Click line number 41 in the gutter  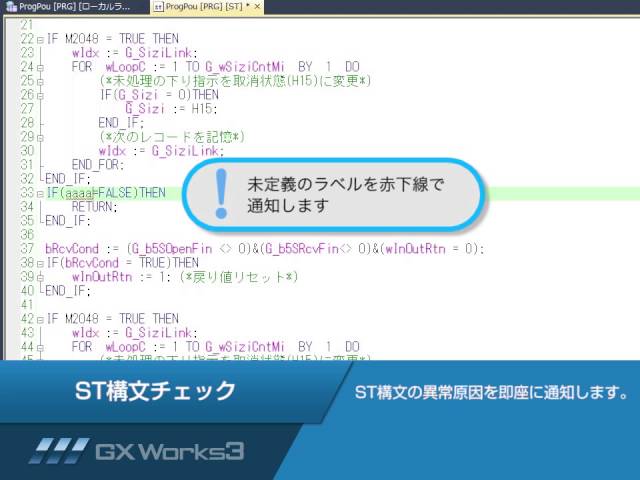[x=27, y=305]
